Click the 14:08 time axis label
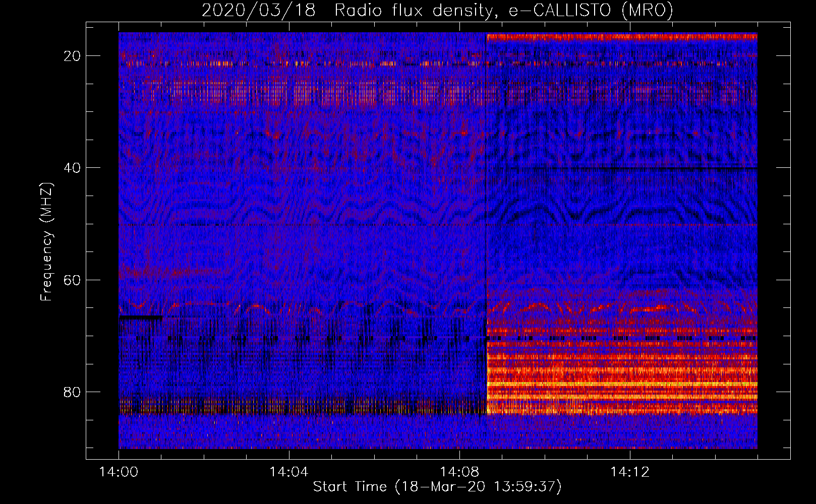 (459, 472)
